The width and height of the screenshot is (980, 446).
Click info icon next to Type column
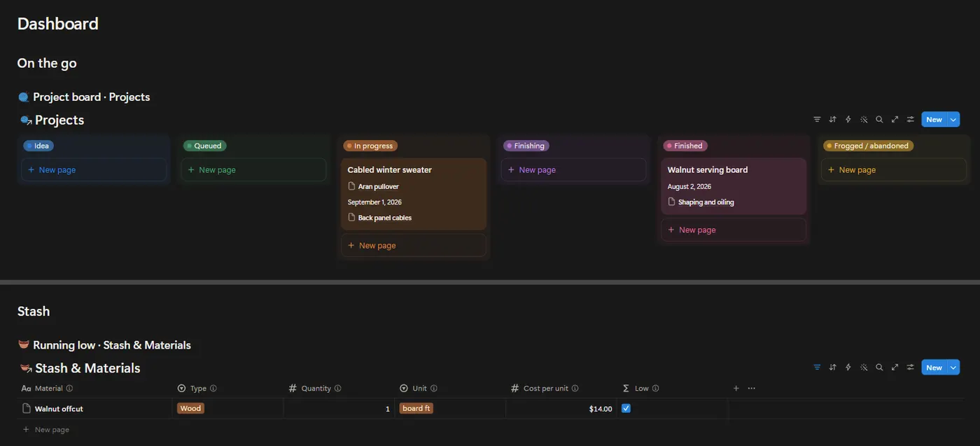[x=213, y=389]
